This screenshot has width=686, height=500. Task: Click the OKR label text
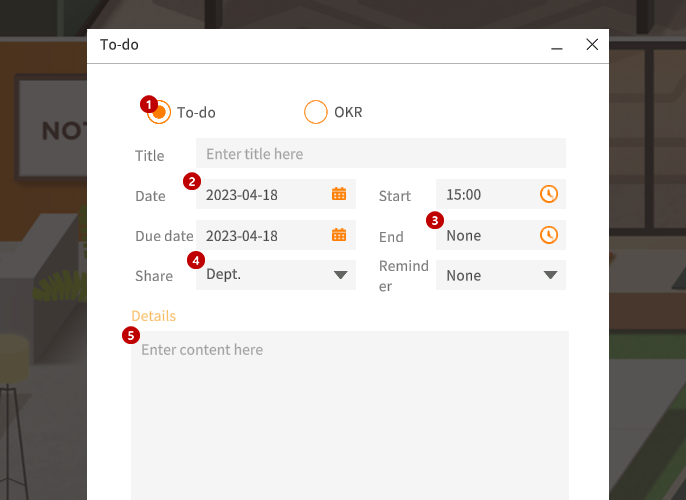348,112
